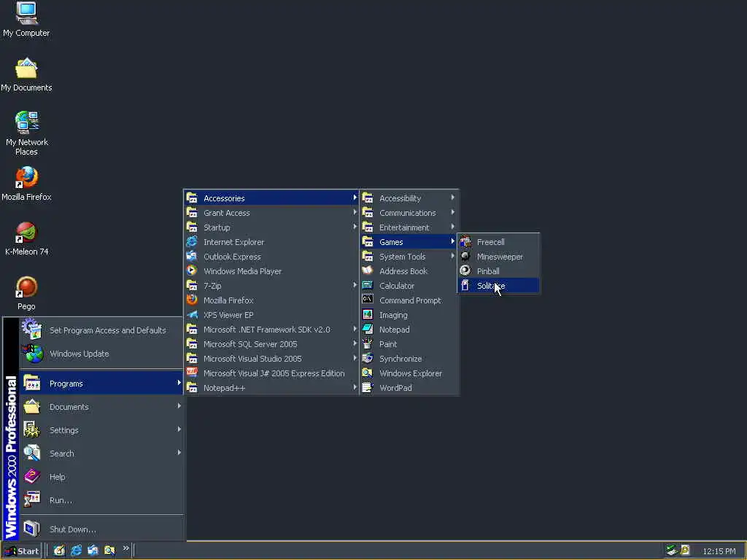Click Set Program Access and Defaults icon
The image size is (747, 560).
point(32,330)
